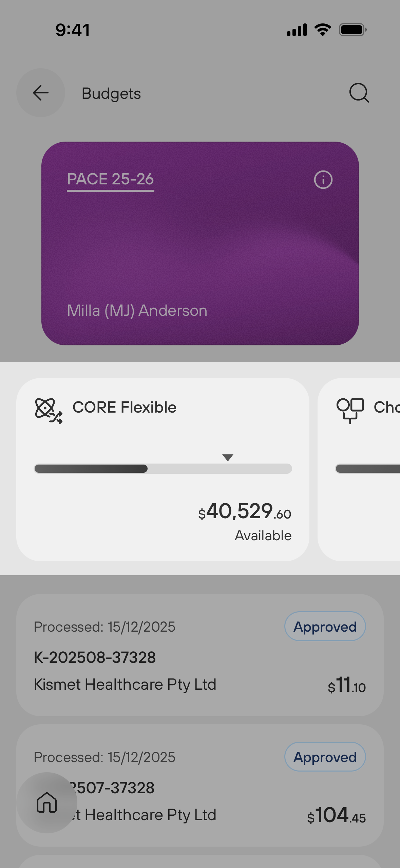Open search with the magnifier icon
Viewport: 400px width, 868px height.
click(359, 93)
